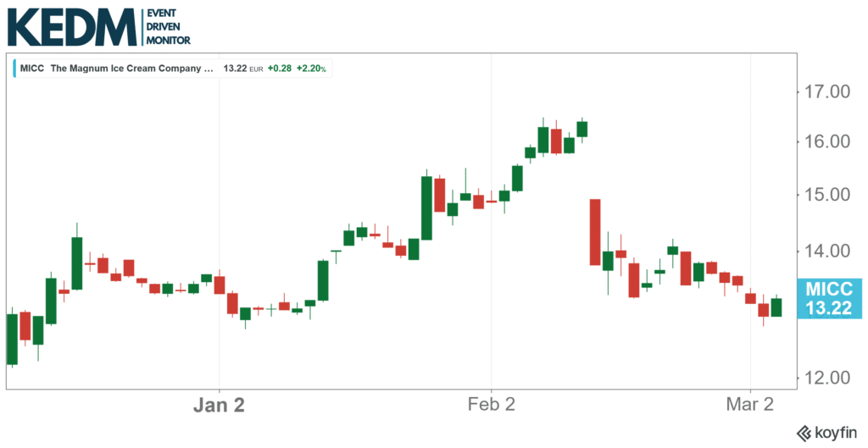This screenshot has height=448, width=868.
Task: Click the Event Driven Monitor text
Action: 168,27
